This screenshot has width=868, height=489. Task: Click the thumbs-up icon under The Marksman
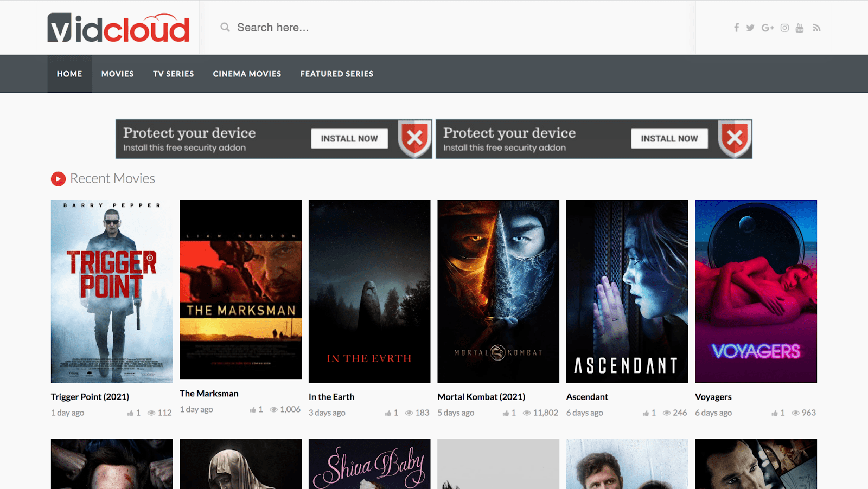click(x=253, y=410)
